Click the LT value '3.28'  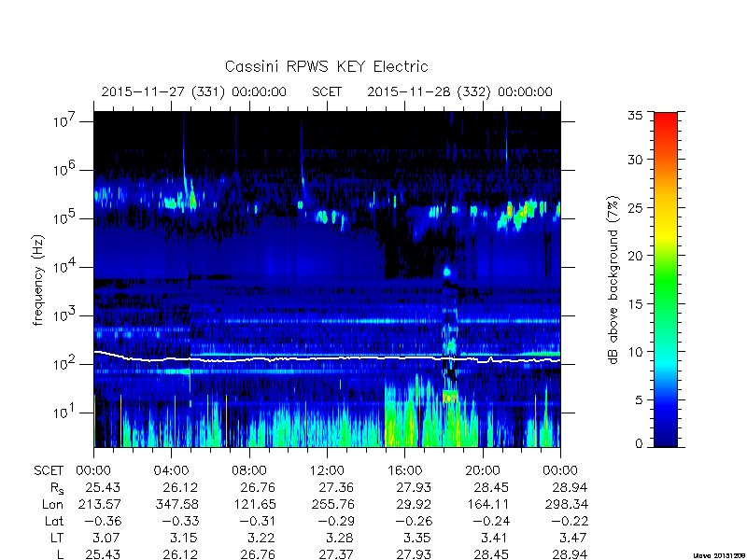pos(340,539)
